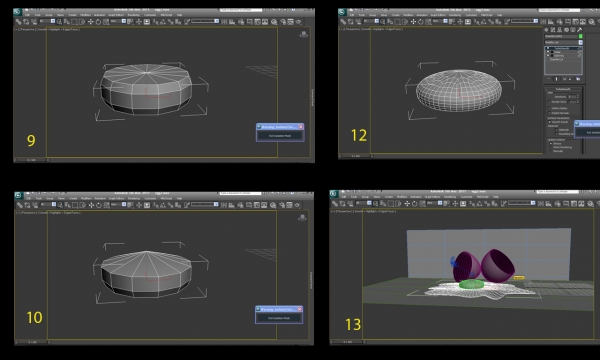The height and width of the screenshot is (360, 600).
Task: Click Select and Link icon in screenshot 9
Action: (18, 22)
